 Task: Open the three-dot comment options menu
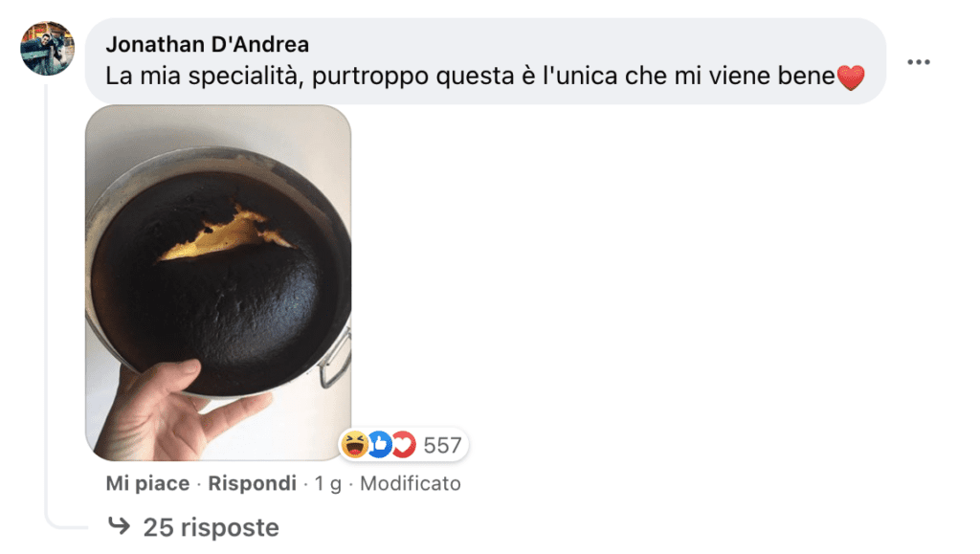pos(918,62)
